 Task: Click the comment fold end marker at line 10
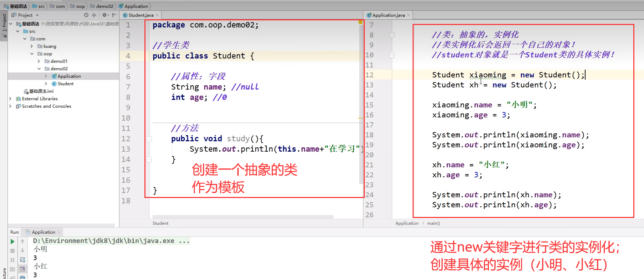[392, 55]
